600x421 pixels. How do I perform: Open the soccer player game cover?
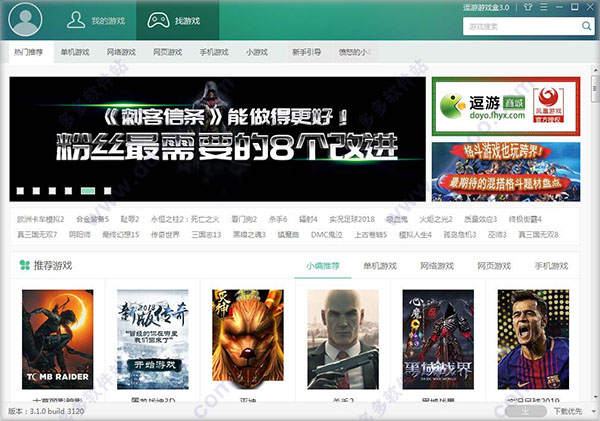coord(533,339)
